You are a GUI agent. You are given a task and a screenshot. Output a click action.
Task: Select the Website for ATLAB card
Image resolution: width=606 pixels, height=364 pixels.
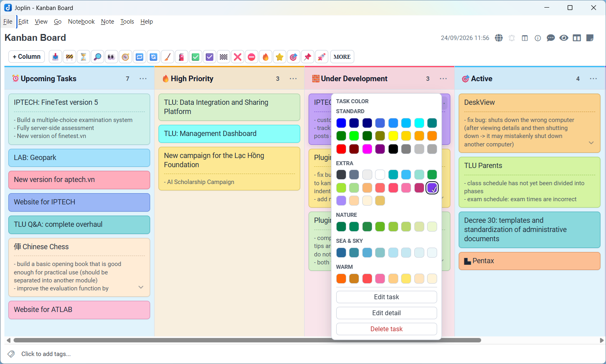[79, 310]
